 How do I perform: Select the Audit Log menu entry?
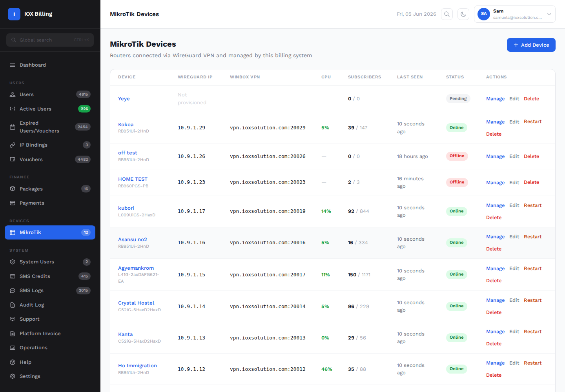(x=50, y=305)
